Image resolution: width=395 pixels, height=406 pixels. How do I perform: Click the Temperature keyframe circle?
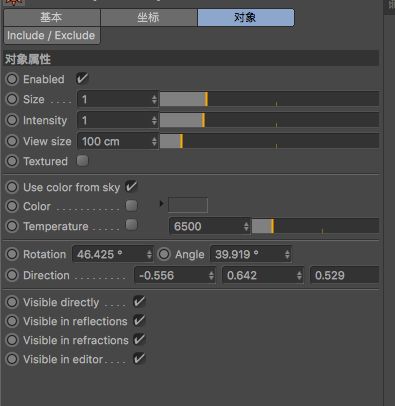click(x=12, y=226)
